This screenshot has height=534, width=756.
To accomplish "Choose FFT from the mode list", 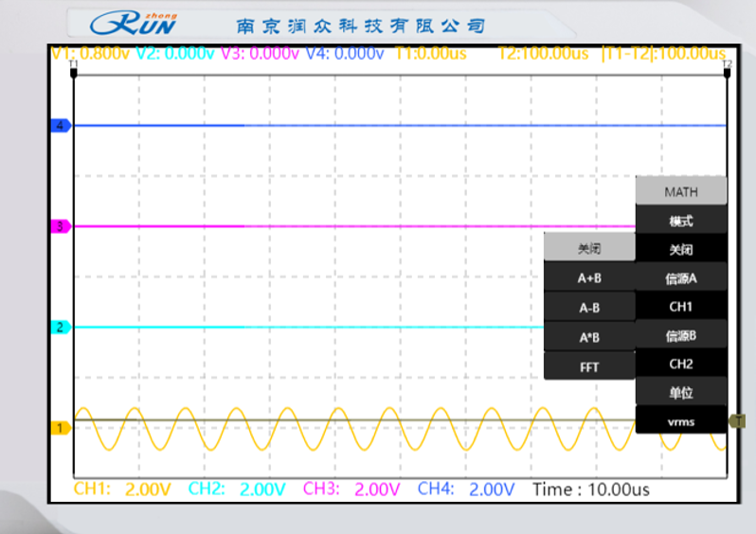I will [589, 366].
